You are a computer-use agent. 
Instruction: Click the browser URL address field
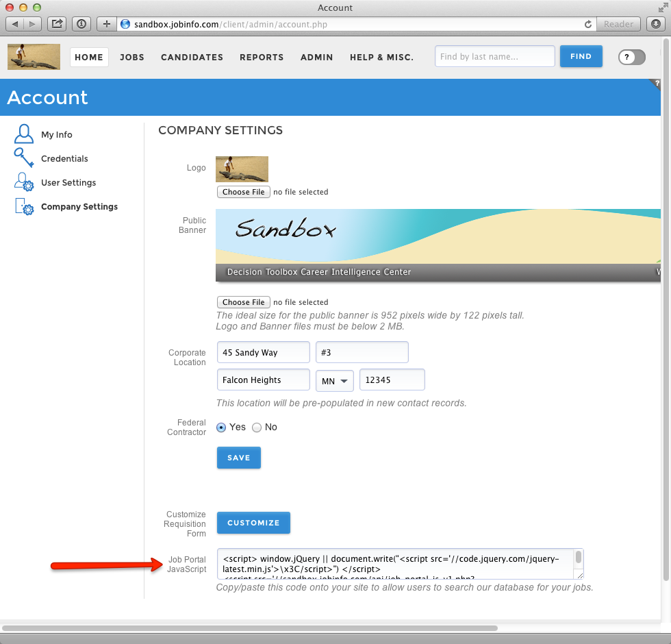[357, 24]
